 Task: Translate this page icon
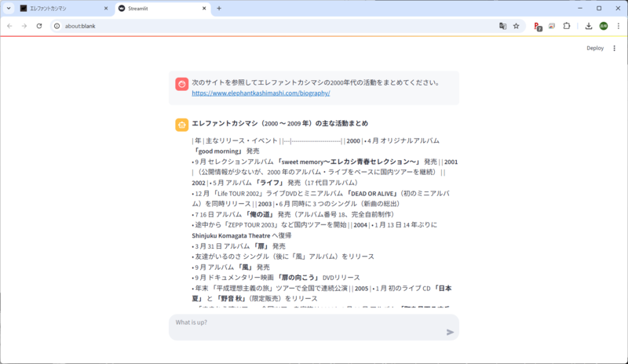[502, 26]
